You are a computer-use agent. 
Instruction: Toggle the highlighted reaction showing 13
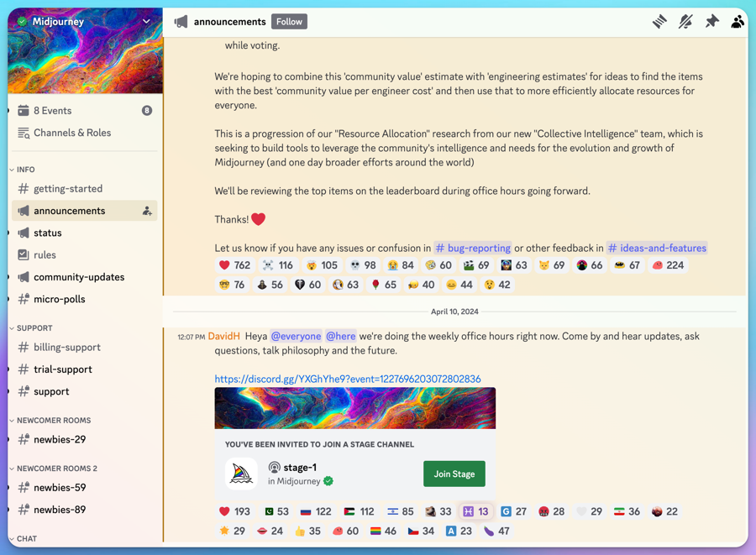tap(475, 511)
